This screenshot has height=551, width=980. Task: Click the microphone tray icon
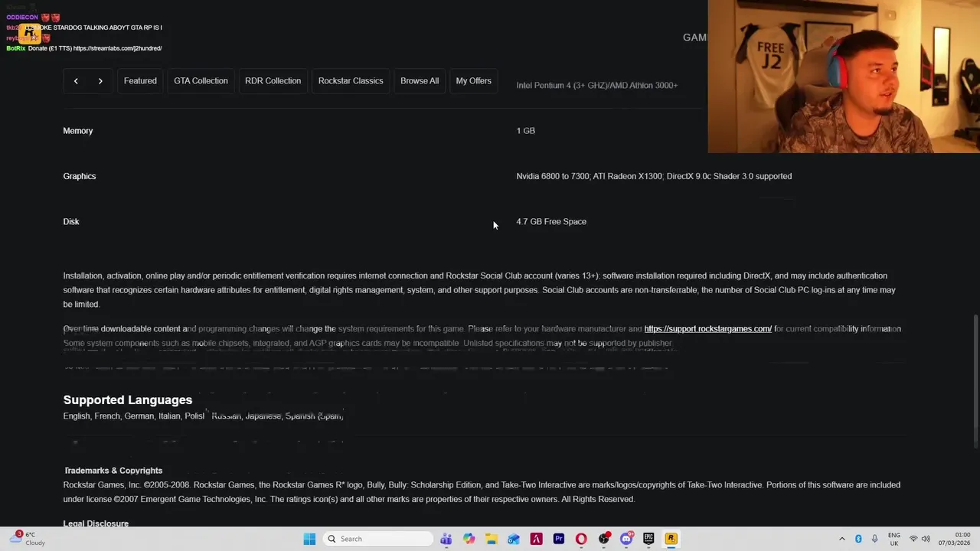[874, 539]
